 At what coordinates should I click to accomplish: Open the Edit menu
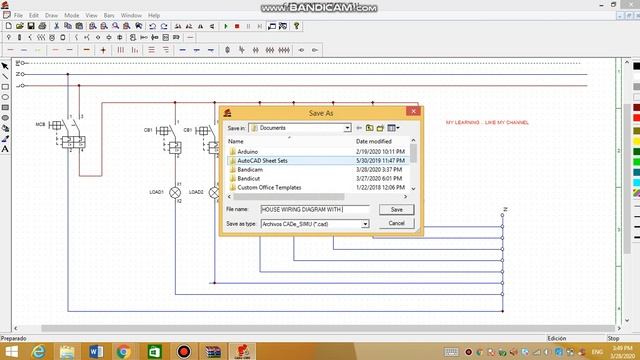tap(34, 16)
